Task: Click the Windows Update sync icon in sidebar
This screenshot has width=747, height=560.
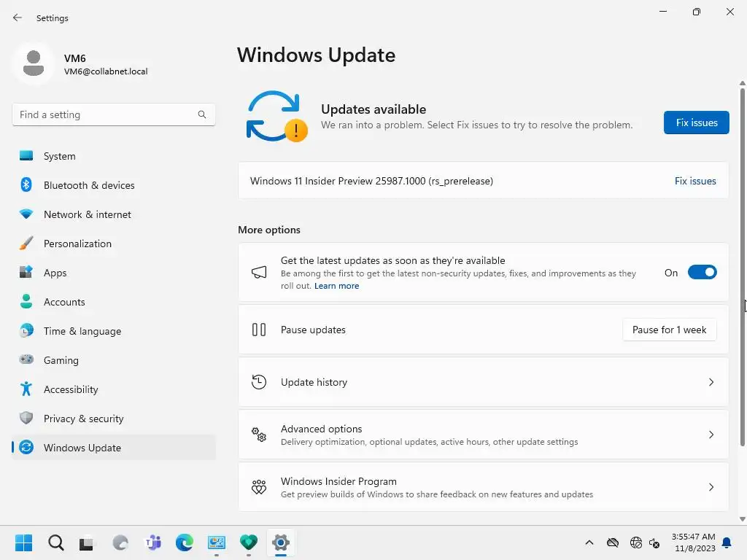Action: point(26,447)
